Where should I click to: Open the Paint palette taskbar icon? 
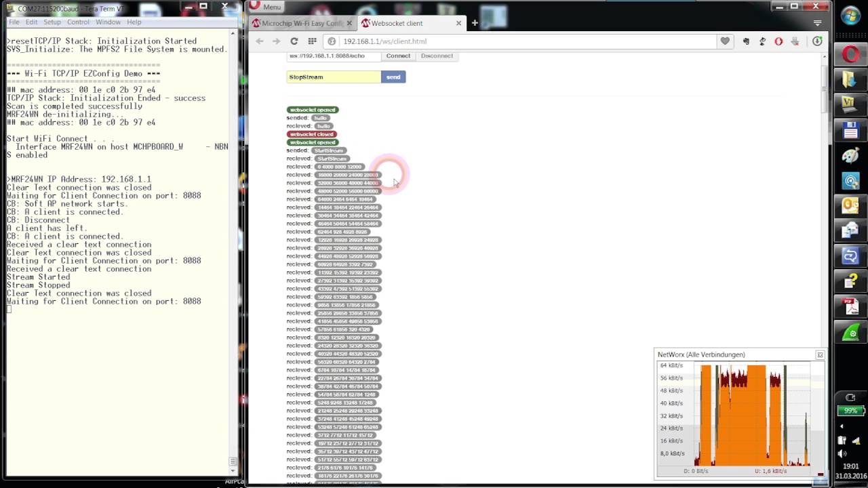(x=850, y=155)
